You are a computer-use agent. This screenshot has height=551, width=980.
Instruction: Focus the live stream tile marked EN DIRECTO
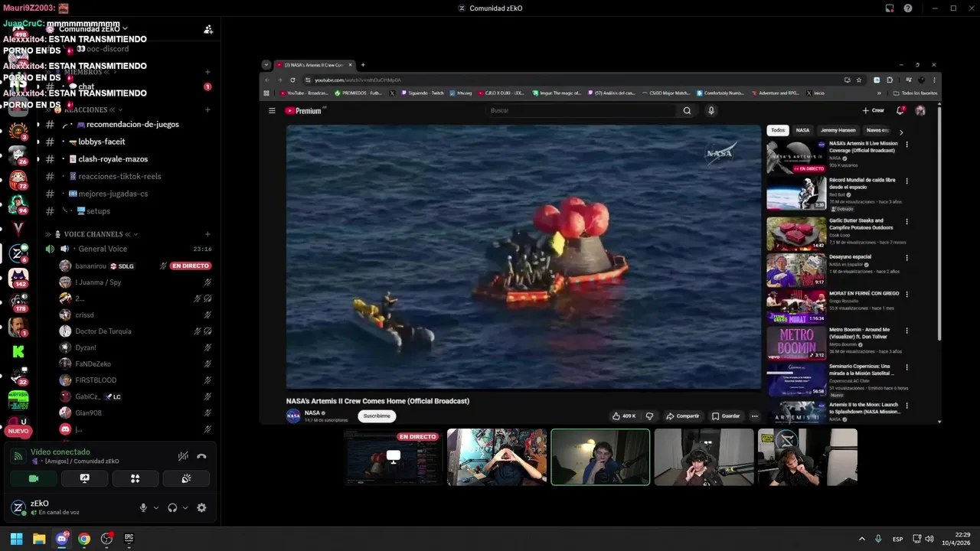click(x=394, y=457)
